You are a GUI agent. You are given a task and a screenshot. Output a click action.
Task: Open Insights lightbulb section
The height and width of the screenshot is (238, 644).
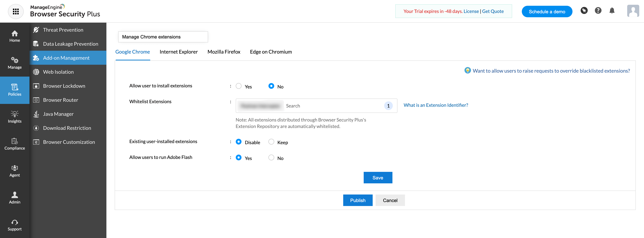pos(15,117)
